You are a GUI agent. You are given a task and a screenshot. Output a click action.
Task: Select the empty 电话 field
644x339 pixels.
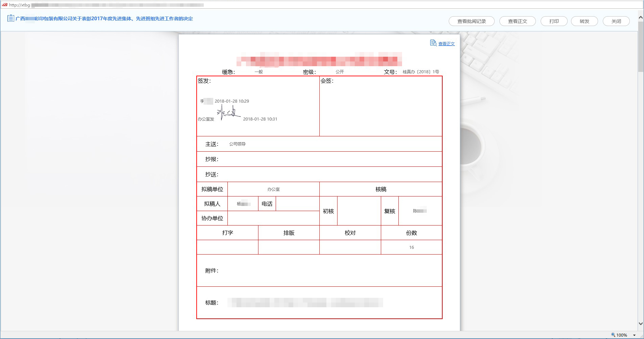(297, 204)
